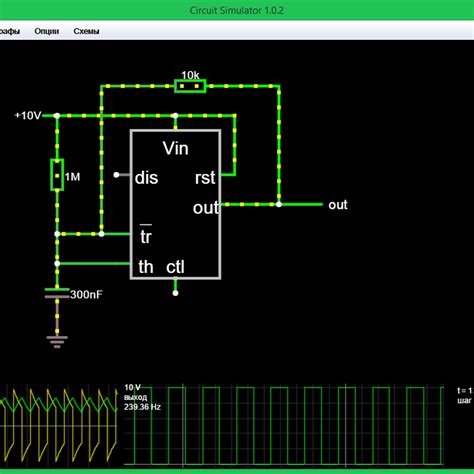
Task: Open the Опции menu
Action: (47, 31)
